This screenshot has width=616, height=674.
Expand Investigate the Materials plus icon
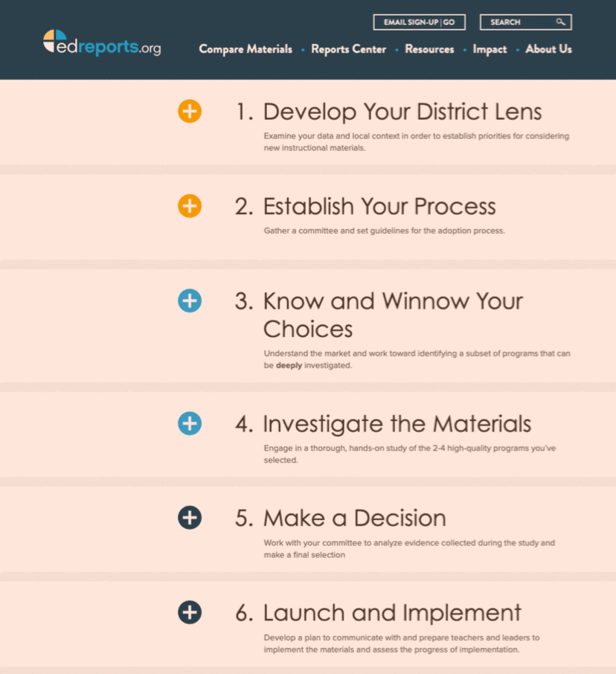[190, 424]
